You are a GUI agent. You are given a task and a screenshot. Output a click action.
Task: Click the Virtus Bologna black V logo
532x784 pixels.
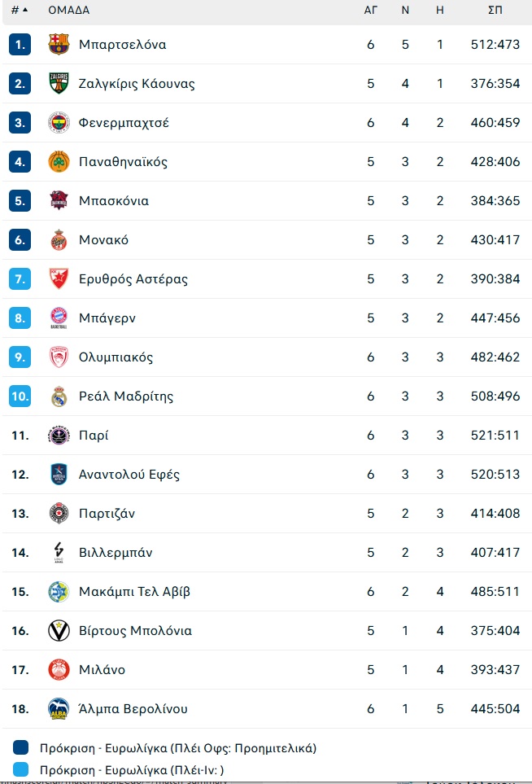pyautogui.click(x=59, y=630)
